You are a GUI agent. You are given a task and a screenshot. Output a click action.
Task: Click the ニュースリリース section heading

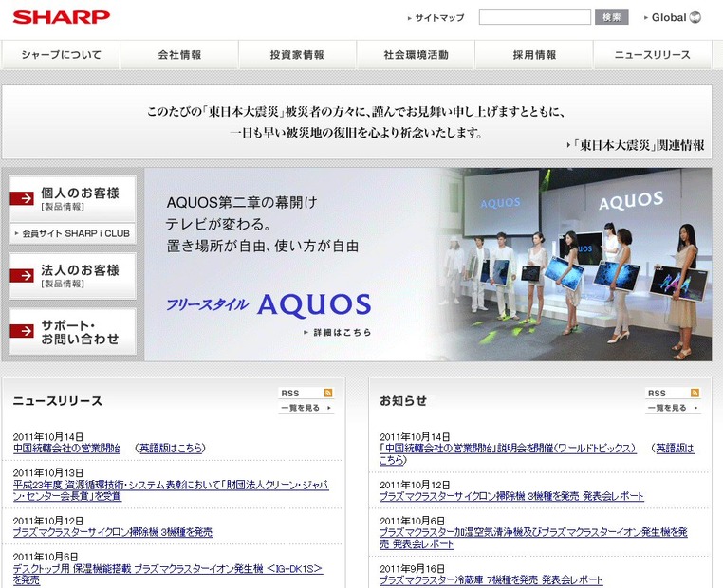coord(58,401)
